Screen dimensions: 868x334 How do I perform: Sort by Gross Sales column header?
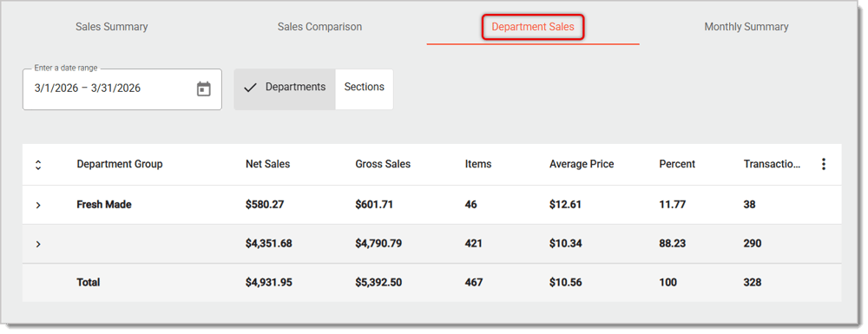[383, 164]
